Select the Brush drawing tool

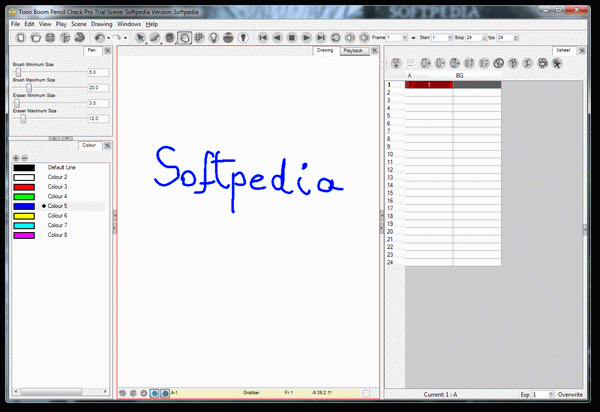(155, 37)
